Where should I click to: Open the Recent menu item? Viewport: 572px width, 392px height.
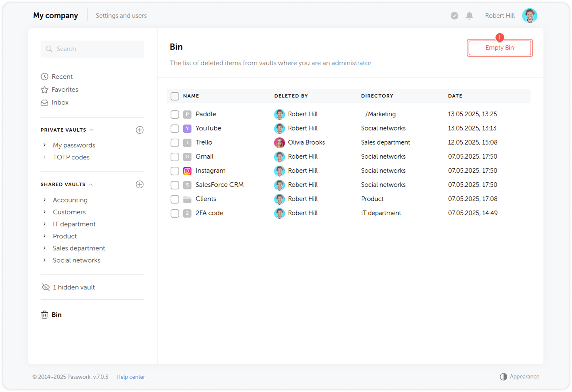pos(62,77)
